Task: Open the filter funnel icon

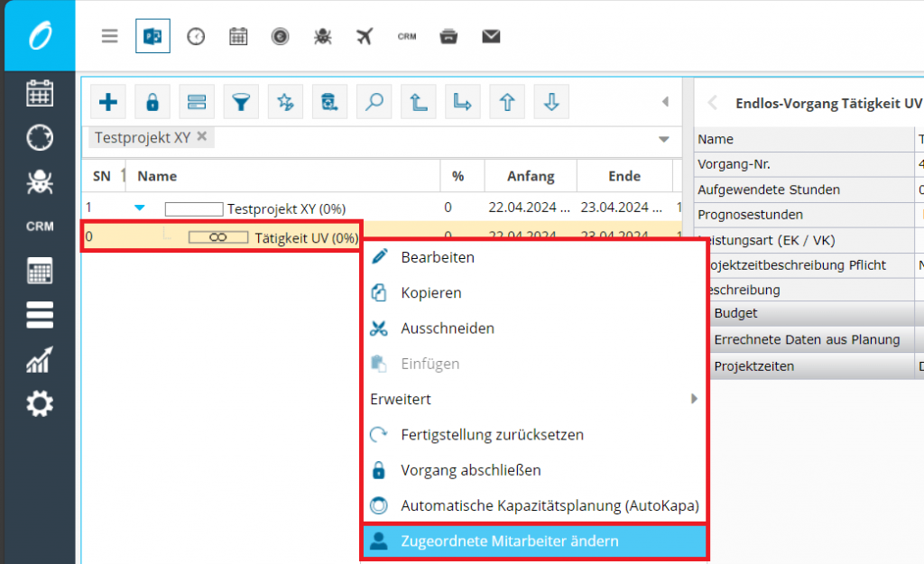Action: coord(239,101)
